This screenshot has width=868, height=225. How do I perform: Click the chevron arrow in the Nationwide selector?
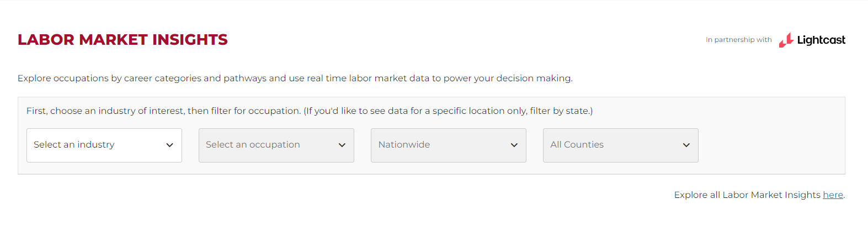pyautogui.click(x=514, y=145)
